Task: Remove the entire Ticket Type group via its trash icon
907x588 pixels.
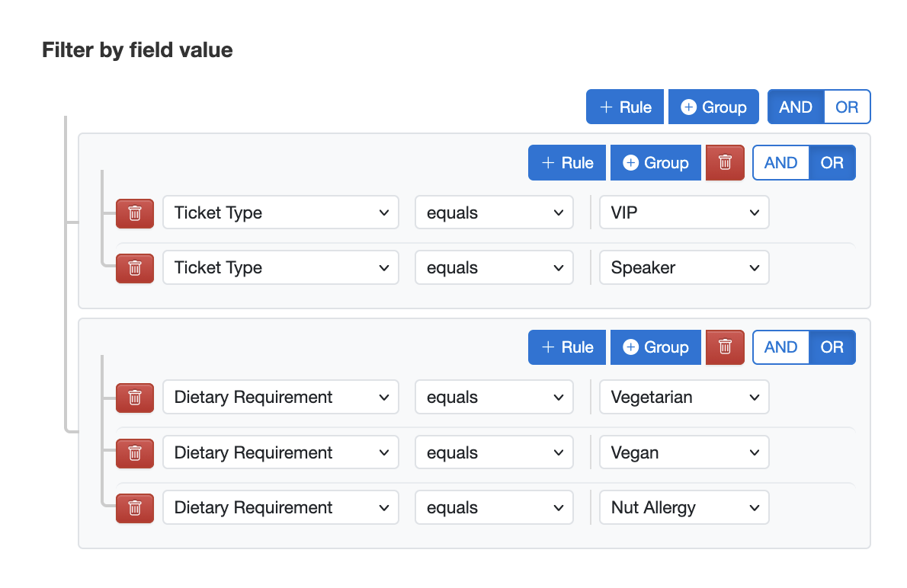Action: (724, 162)
